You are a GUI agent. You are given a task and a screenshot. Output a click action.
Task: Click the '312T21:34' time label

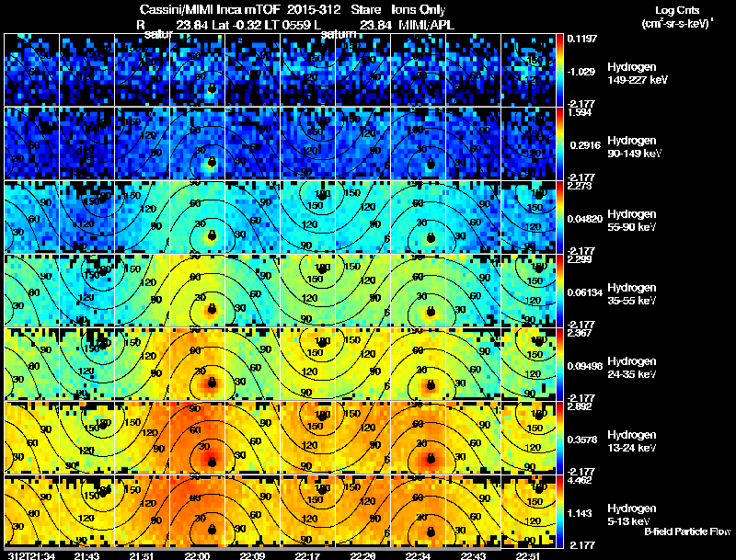coord(32,556)
